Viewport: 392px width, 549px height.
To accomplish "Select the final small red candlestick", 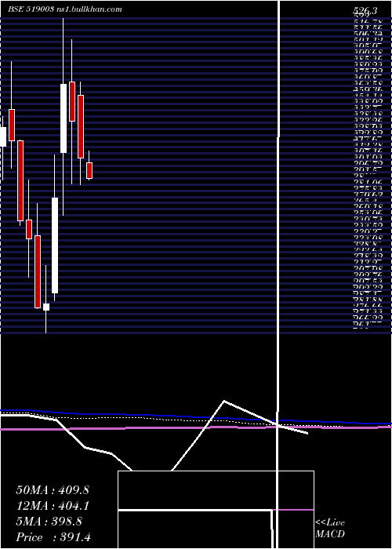I will point(89,170).
